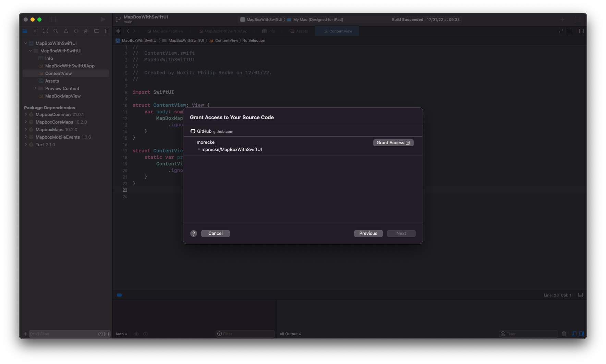Expand the Turf package
The width and height of the screenshot is (606, 364).
click(26, 145)
